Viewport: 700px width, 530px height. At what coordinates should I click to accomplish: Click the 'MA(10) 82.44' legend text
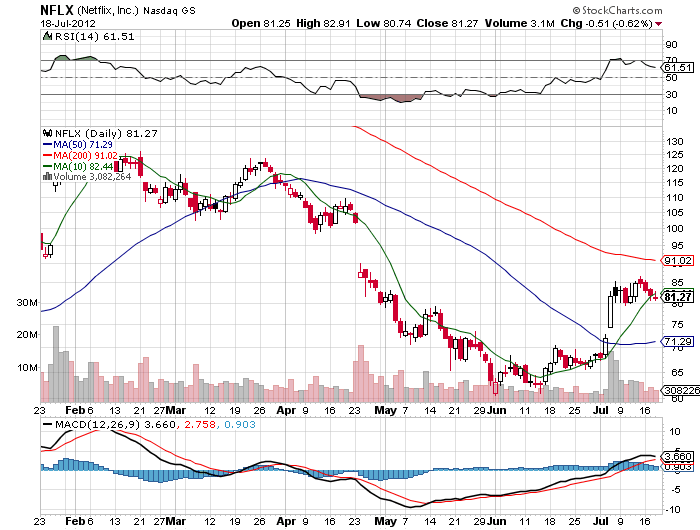click(83, 167)
